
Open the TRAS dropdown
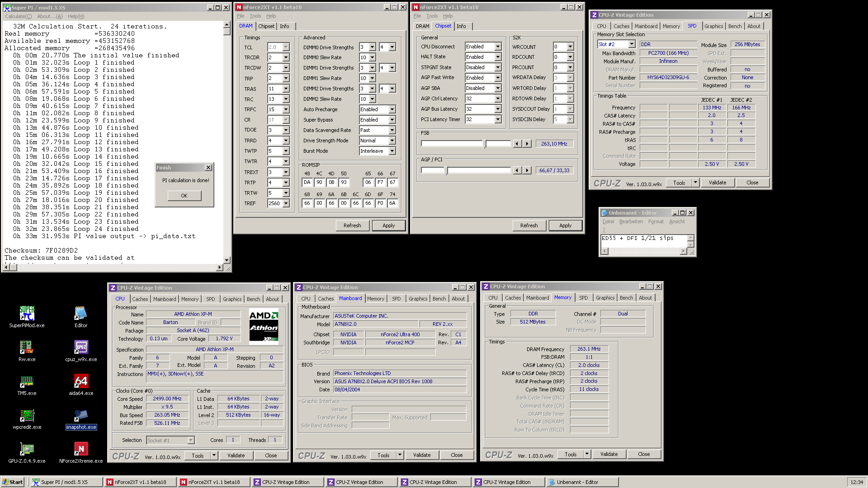(286, 89)
